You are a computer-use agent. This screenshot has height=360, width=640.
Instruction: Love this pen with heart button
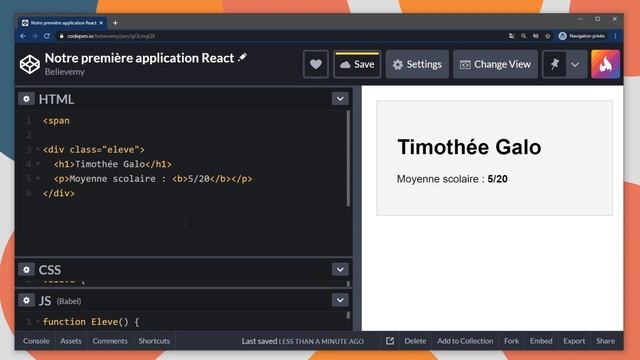[316, 64]
